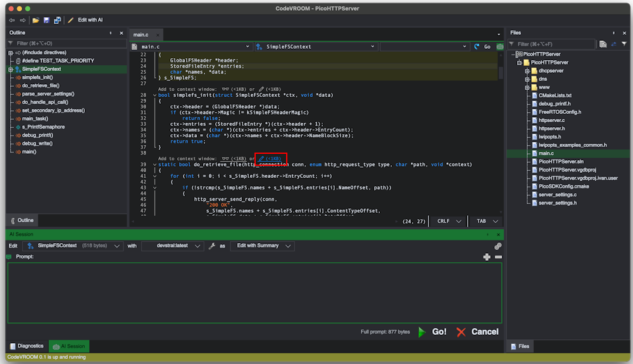Open the devstral:latest model dropdown
The image size is (633, 364).
point(172,246)
